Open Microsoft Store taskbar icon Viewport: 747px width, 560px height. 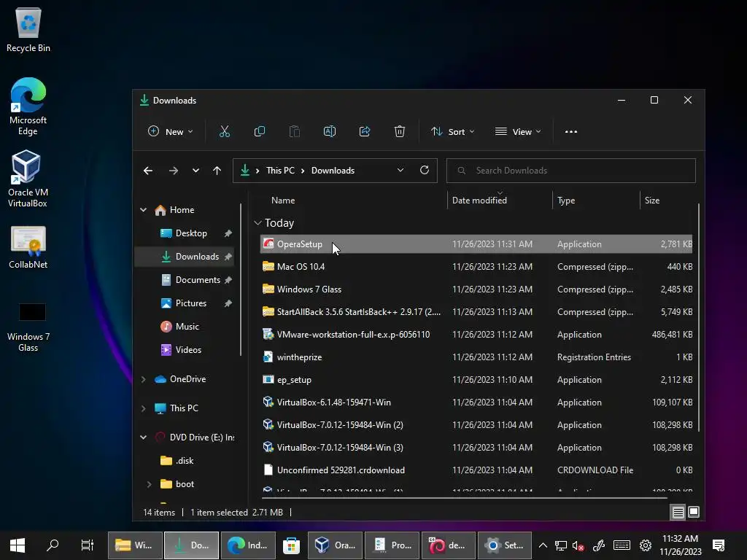[x=291, y=545]
